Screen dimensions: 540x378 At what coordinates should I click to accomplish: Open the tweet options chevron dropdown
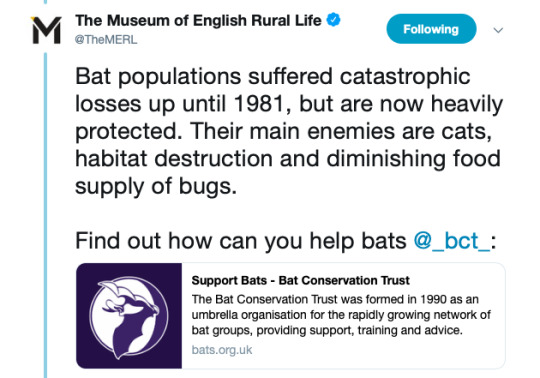(498, 30)
